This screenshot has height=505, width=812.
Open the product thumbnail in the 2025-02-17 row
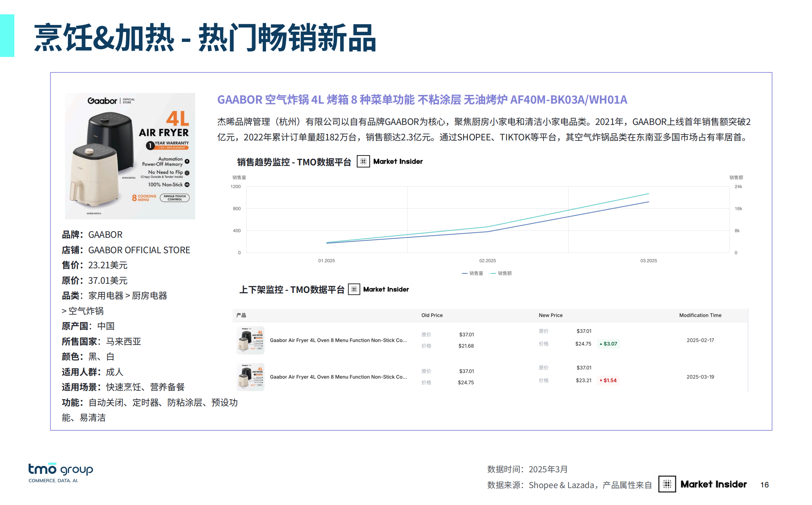(x=251, y=340)
